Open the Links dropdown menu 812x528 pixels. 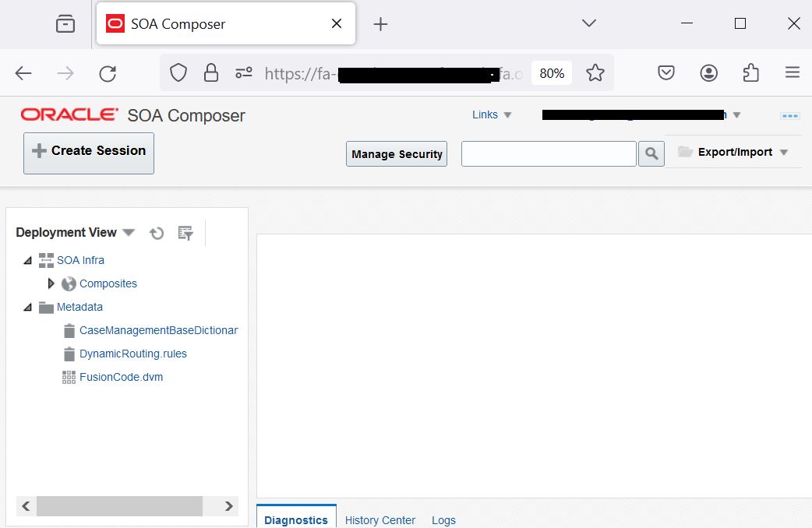pos(492,115)
